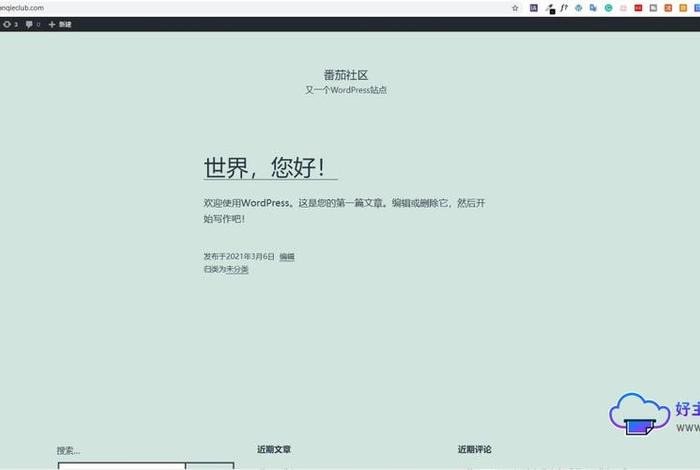Open the blue translate extension icon
Image resolution: width=700 pixels, height=470 pixels.
click(593, 8)
